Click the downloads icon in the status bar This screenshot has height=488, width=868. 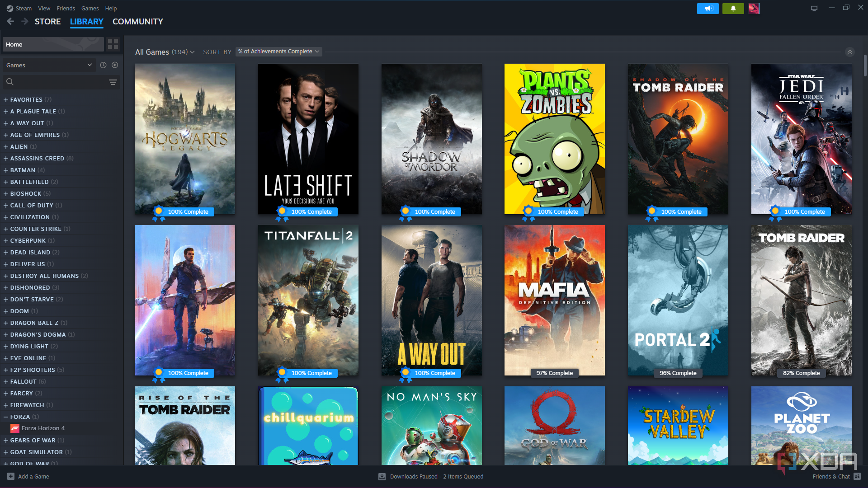[381, 476]
